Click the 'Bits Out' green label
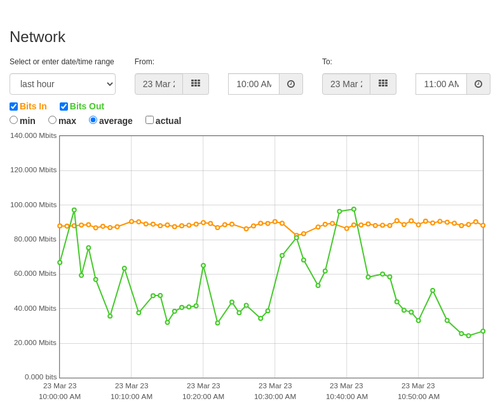 click(87, 106)
